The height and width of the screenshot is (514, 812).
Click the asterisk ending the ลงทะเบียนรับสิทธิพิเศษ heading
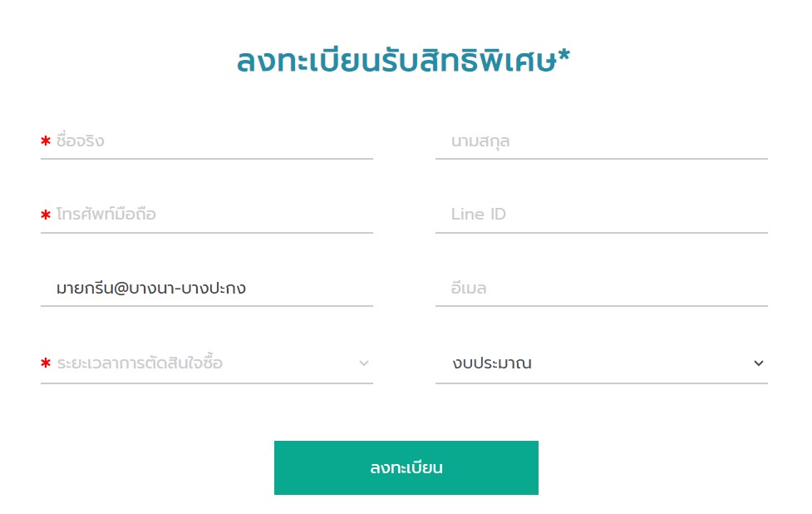click(x=564, y=54)
